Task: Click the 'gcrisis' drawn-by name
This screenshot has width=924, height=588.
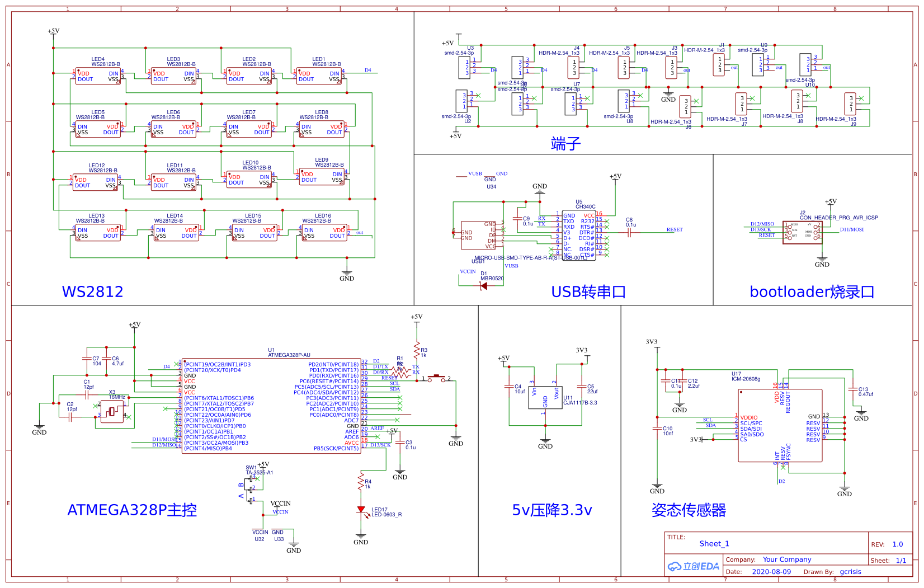Action: (850, 572)
